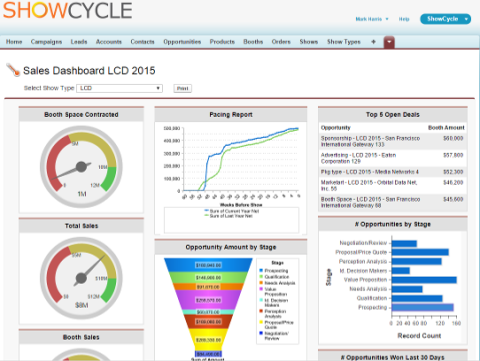This screenshot has width=480, height=361.
Task: Select the Contacts tab
Action: point(142,42)
